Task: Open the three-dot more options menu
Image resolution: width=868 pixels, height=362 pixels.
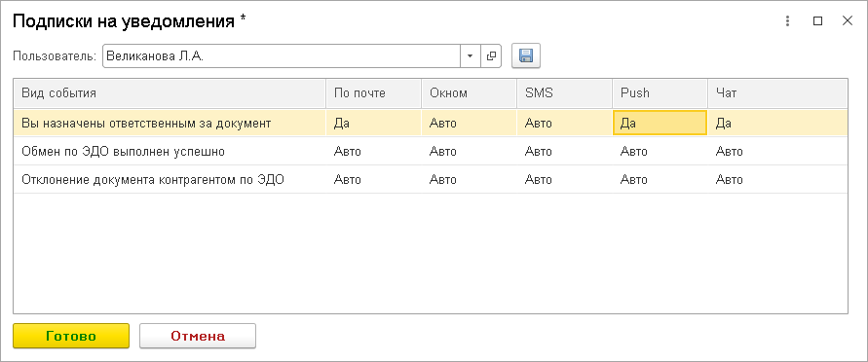Action: pos(787,21)
